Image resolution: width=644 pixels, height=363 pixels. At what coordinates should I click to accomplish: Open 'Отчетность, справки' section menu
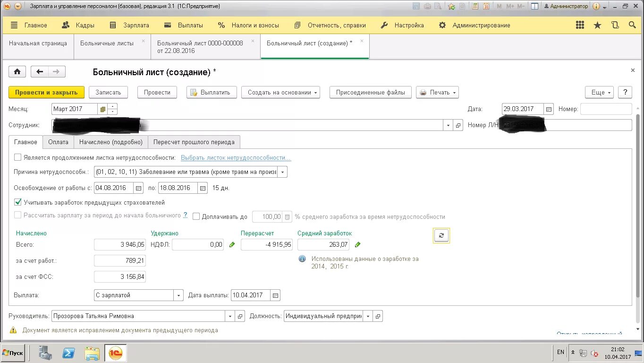330,25
